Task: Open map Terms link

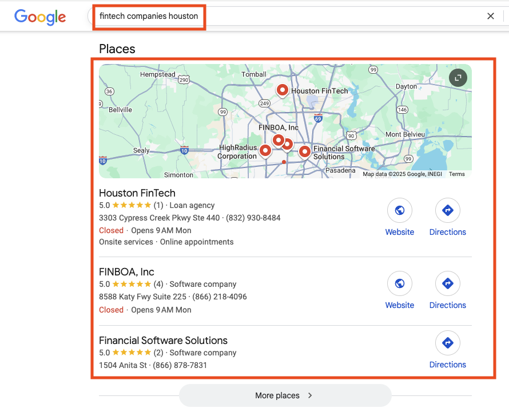Action: pyautogui.click(x=456, y=174)
